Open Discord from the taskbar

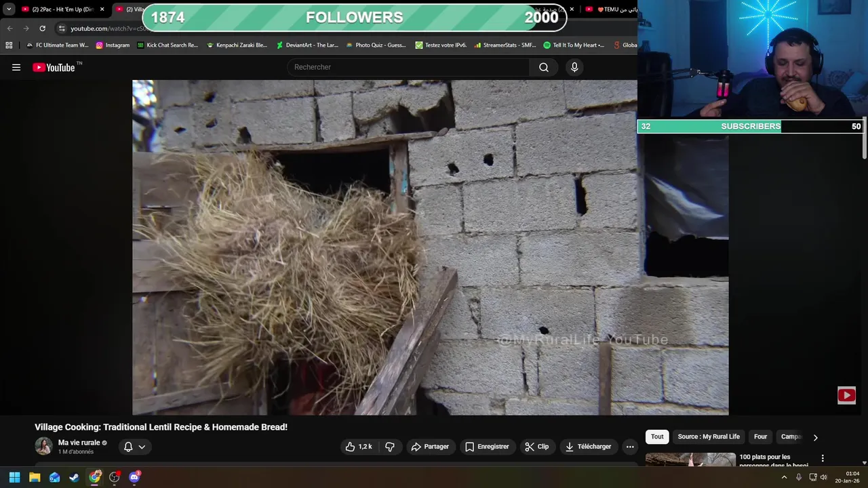click(x=134, y=477)
